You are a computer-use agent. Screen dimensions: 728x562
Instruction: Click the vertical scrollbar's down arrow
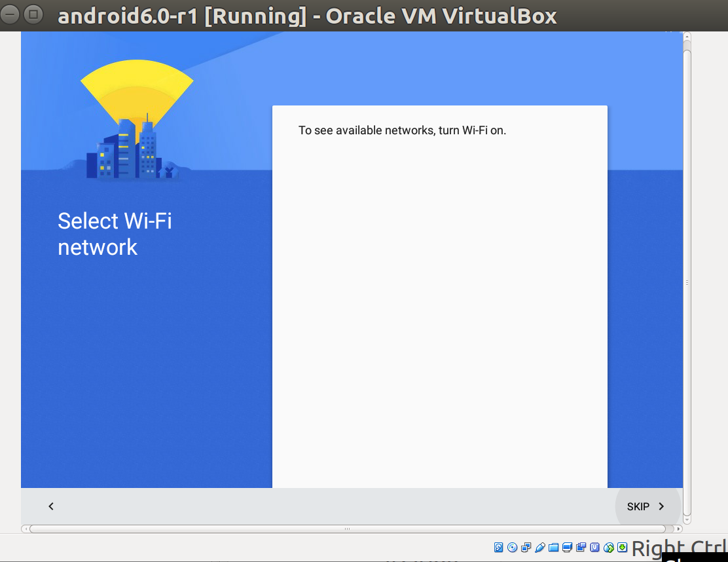pyautogui.click(x=687, y=520)
